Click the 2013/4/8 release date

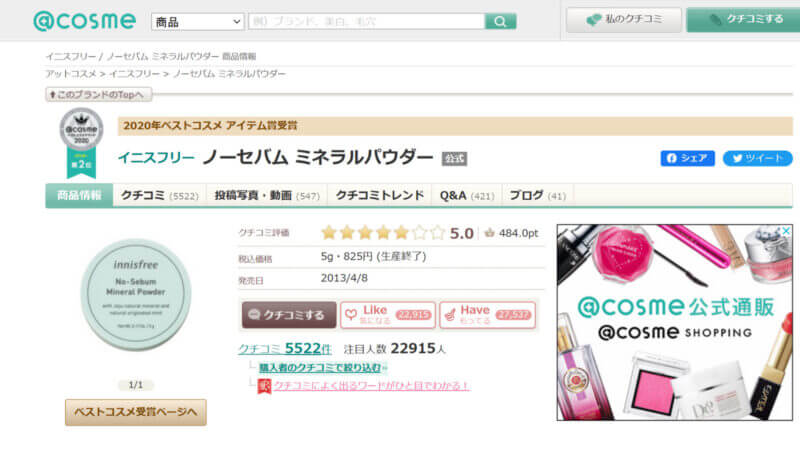(x=344, y=278)
